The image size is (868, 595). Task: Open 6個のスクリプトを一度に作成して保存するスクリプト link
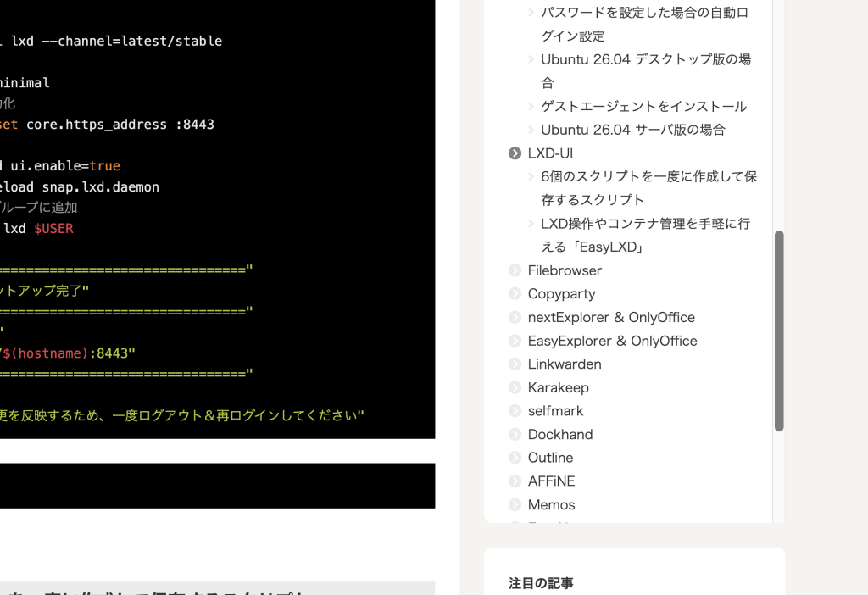click(x=648, y=188)
